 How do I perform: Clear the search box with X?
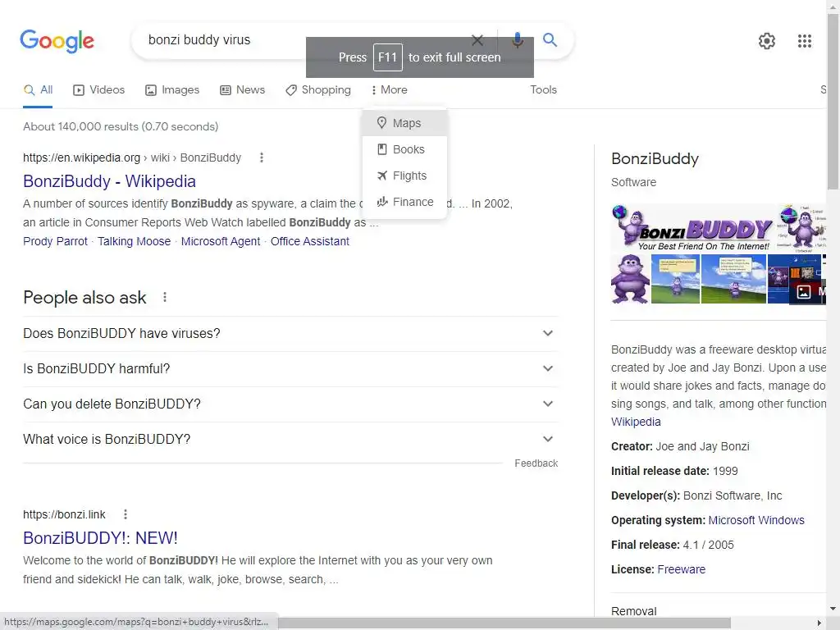477,39
